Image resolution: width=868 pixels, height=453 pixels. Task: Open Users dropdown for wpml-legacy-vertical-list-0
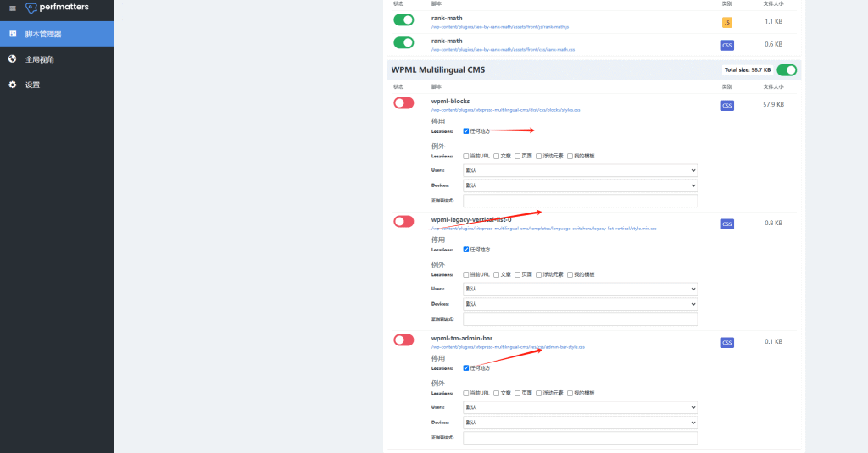coord(580,289)
